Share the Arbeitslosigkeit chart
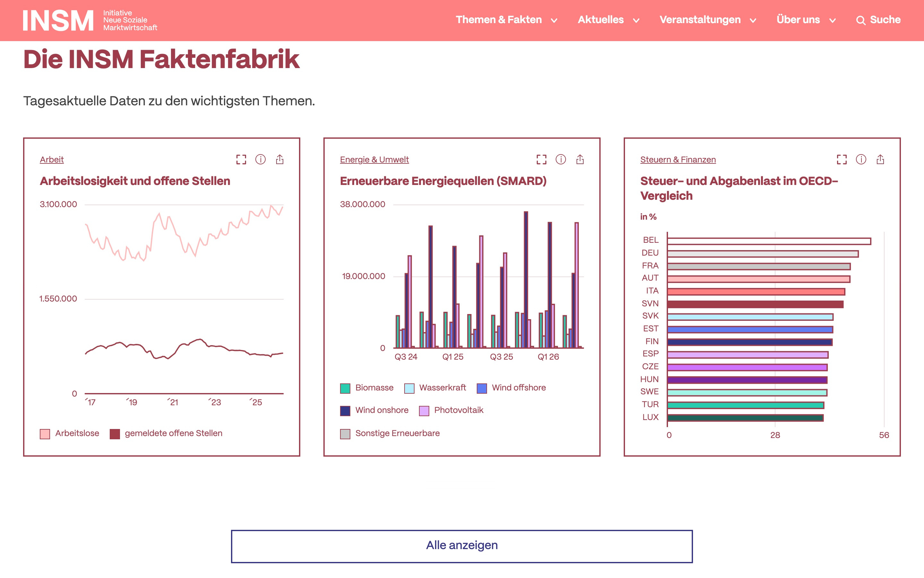 (280, 159)
